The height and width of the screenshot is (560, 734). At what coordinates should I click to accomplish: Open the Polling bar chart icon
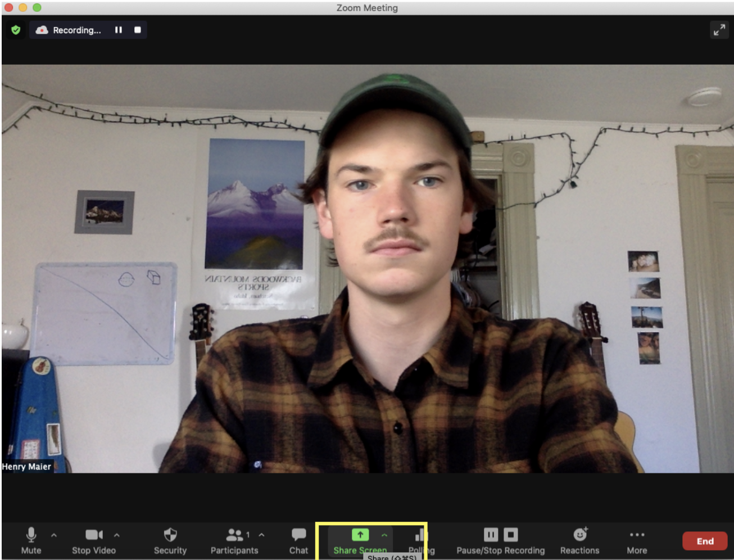419,535
